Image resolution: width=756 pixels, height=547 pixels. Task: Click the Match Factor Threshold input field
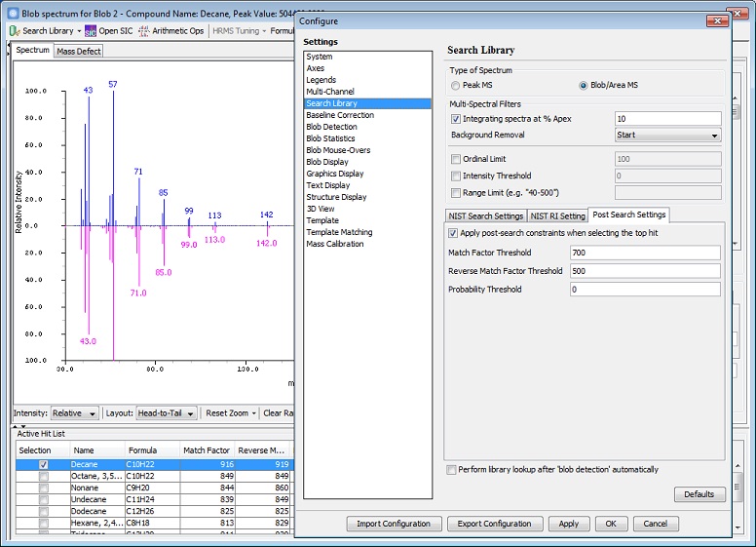pos(645,253)
